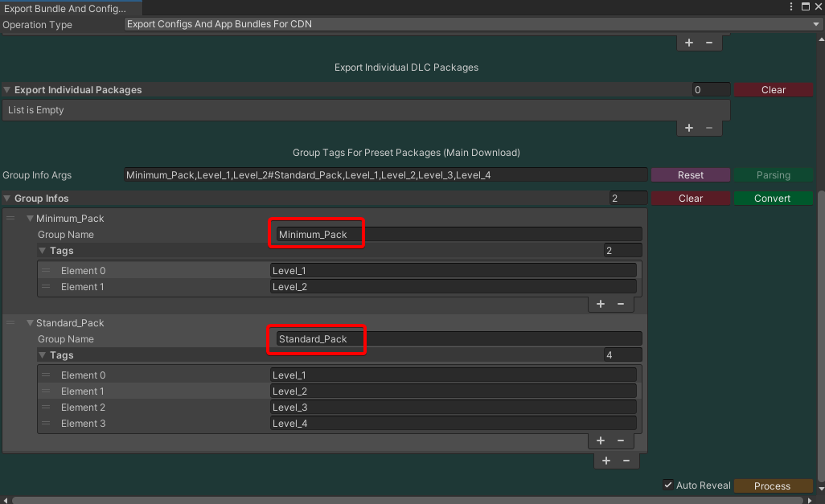Add a tag to Minimum_Pack Tags list
The height and width of the screenshot is (504, 825).
601,304
